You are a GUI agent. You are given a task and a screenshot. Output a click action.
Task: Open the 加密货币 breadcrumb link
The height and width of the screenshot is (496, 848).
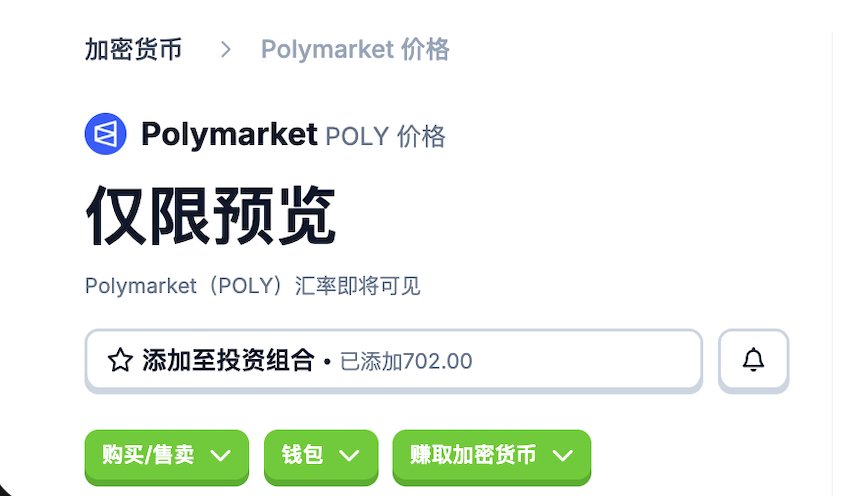pyautogui.click(x=133, y=49)
